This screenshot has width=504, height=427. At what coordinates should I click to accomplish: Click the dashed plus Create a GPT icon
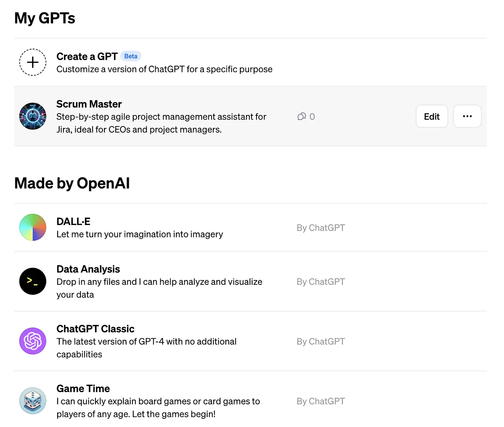(33, 62)
